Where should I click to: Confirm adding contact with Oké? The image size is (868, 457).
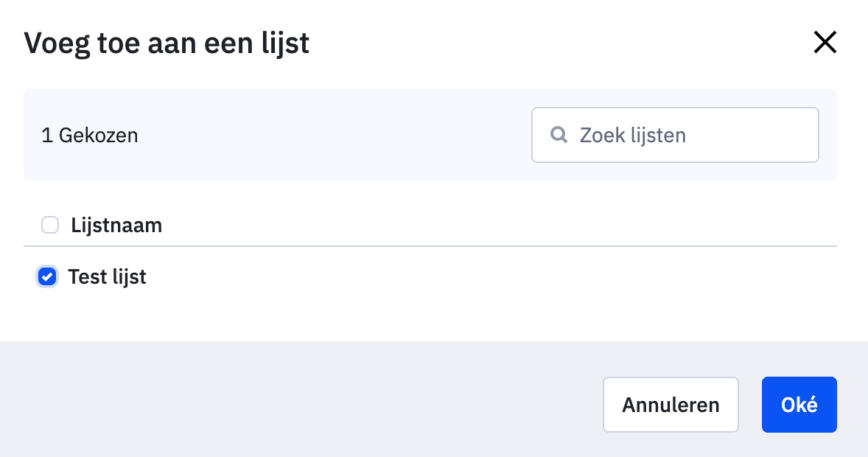[799, 404]
